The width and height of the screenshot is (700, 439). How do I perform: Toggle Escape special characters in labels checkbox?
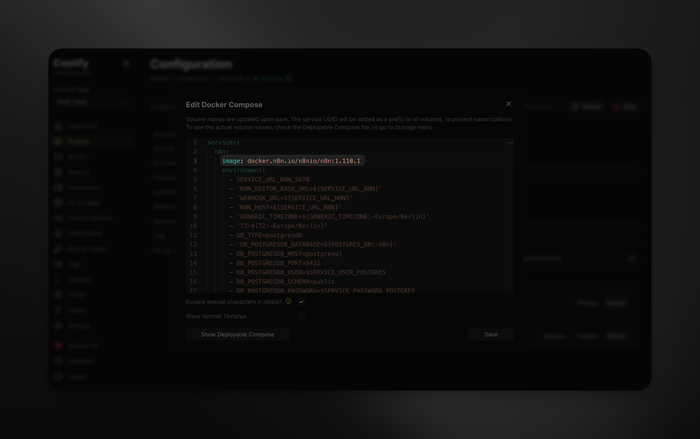point(301,301)
